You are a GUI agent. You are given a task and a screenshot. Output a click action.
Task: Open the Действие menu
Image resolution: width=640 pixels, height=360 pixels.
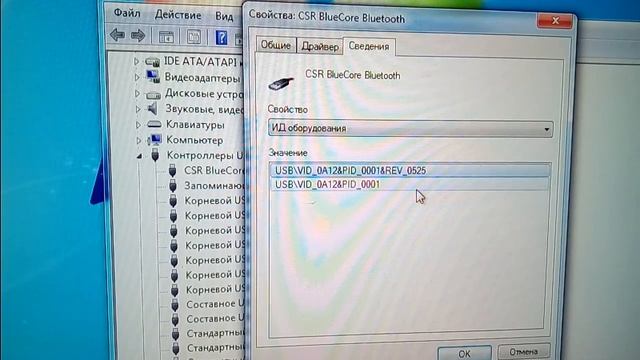coord(178,15)
